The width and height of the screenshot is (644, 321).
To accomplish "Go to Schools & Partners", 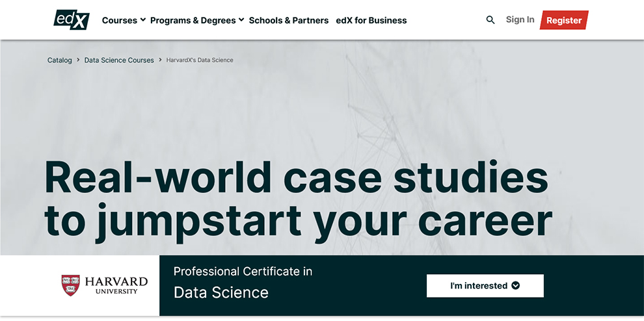I will pos(289,20).
